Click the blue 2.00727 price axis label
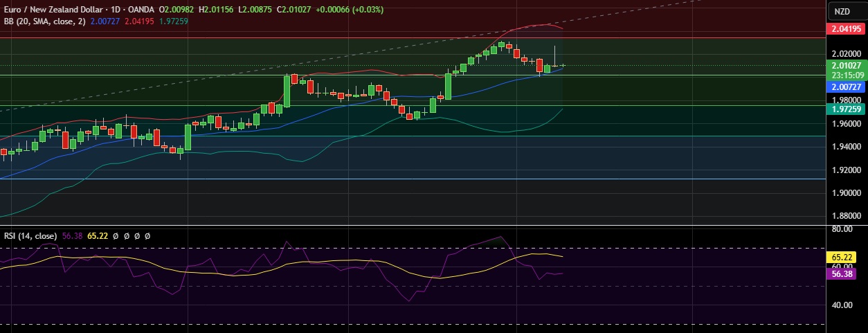The width and height of the screenshot is (868, 333). [846, 87]
